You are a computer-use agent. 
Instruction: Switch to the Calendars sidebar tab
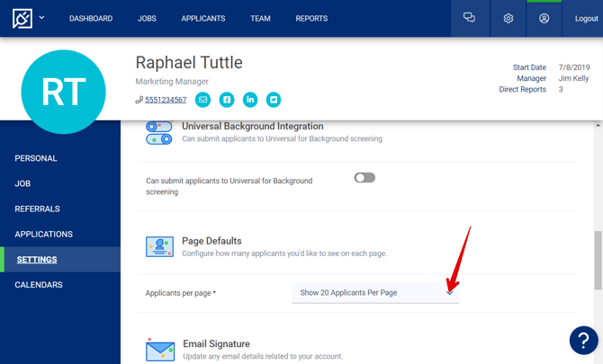(39, 285)
